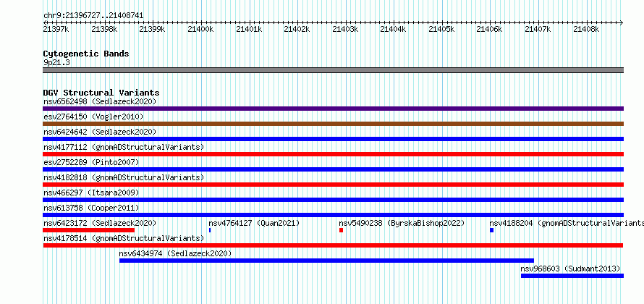
Task: Click the nsv613758 (Cooper2011) label
Action: coord(91,208)
